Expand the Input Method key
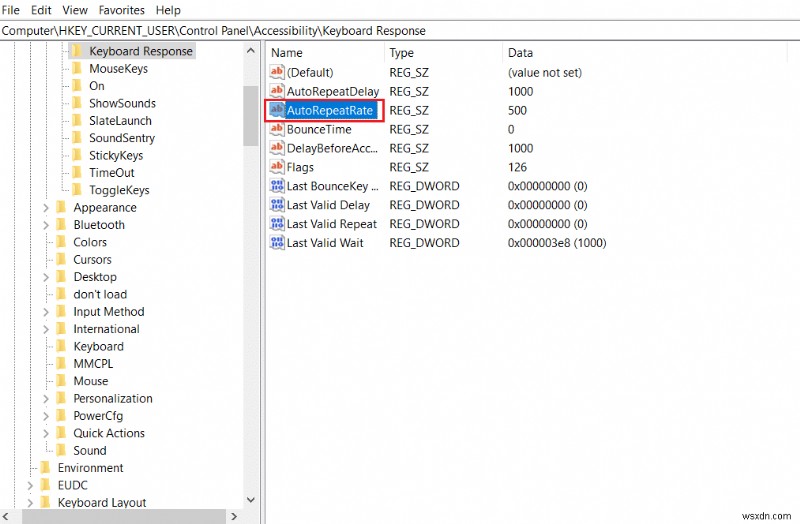Screen dimensions: 800x524 coord(45,312)
